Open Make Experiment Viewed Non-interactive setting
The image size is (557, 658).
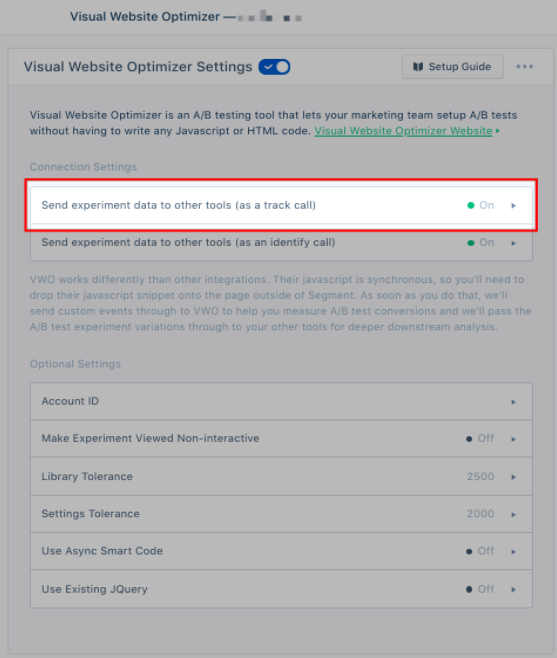click(x=281, y=439)
